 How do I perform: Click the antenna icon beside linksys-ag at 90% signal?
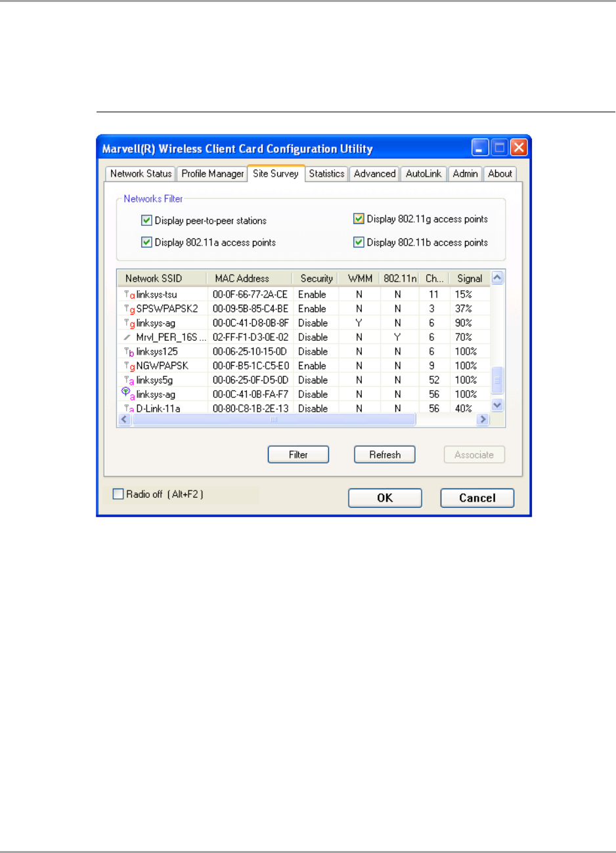pos(129,323)
